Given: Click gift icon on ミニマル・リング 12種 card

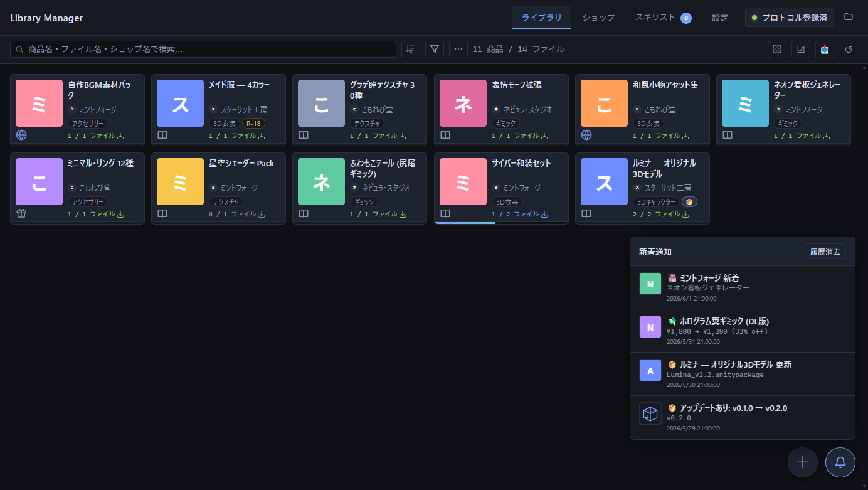Looking at the screenshot, I should click(21, 213).
